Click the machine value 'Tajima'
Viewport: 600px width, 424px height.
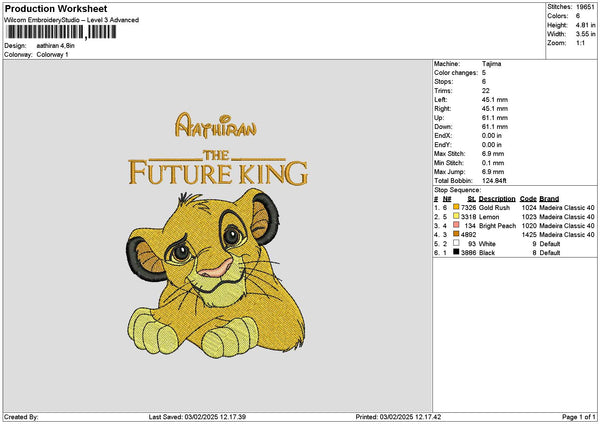pos(491,64)
